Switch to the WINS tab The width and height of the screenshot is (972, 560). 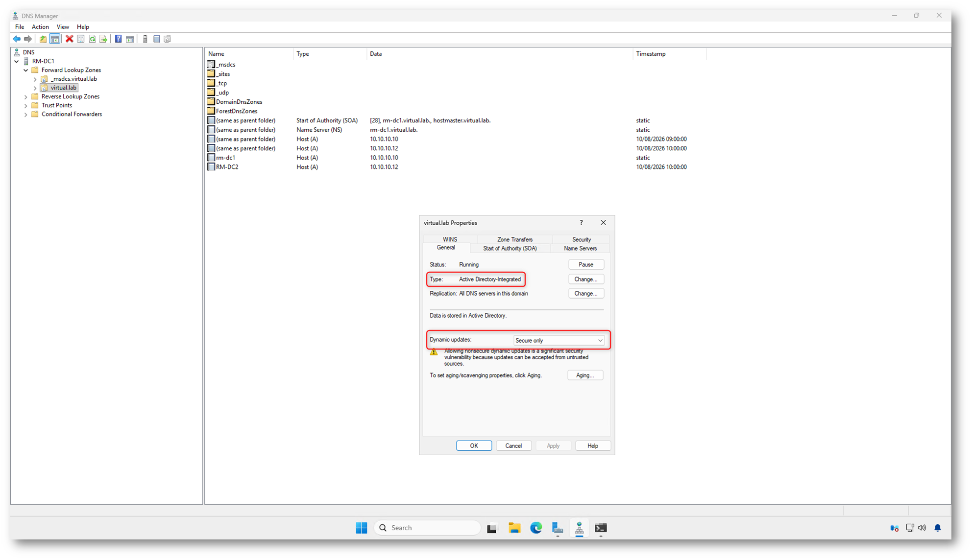click(450, 239)
